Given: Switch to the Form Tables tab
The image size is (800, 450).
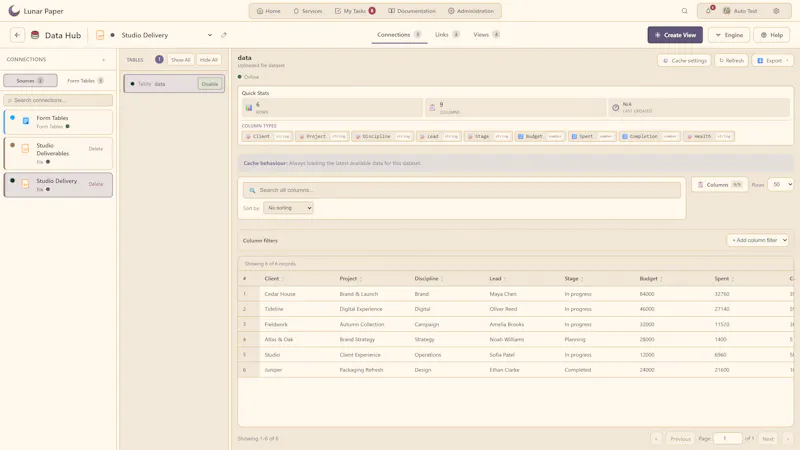Looking at the screenshot, I should click(85, 81).
